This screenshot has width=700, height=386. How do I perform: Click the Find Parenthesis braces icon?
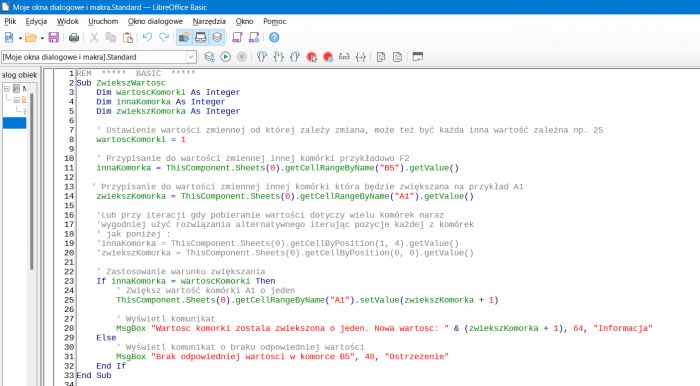click(x=361, y=57)
